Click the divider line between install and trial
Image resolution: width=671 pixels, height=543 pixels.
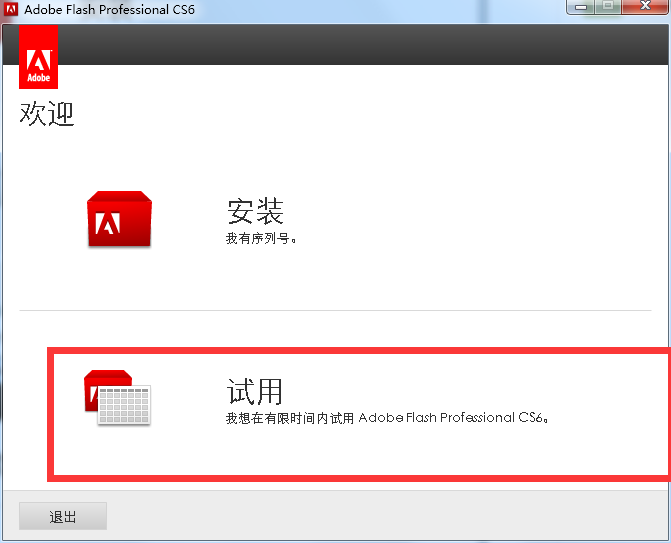pos(335,310)
